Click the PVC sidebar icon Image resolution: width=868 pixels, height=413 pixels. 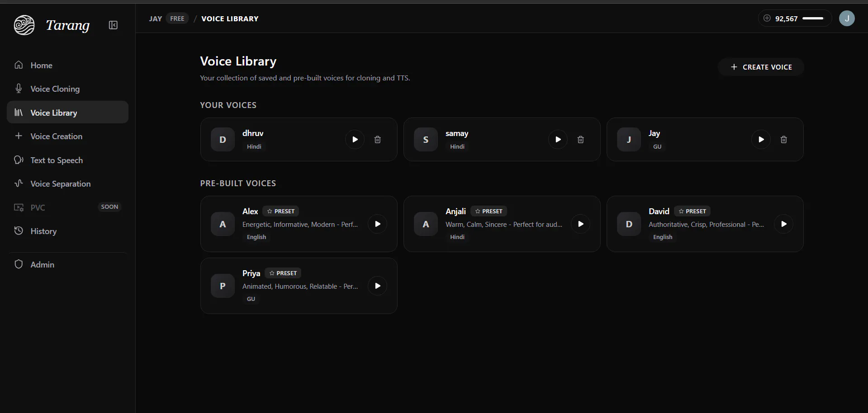click(19, 207)
